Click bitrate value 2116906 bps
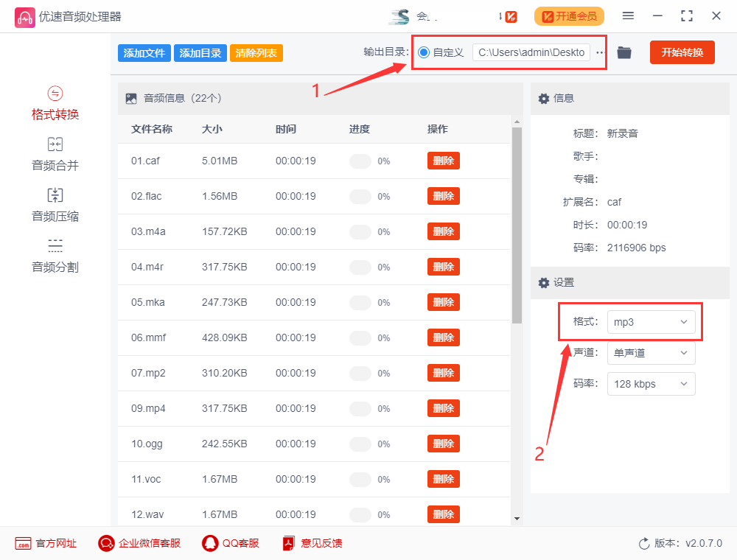Viewport: 737px width, 560px height. point(637,248)
